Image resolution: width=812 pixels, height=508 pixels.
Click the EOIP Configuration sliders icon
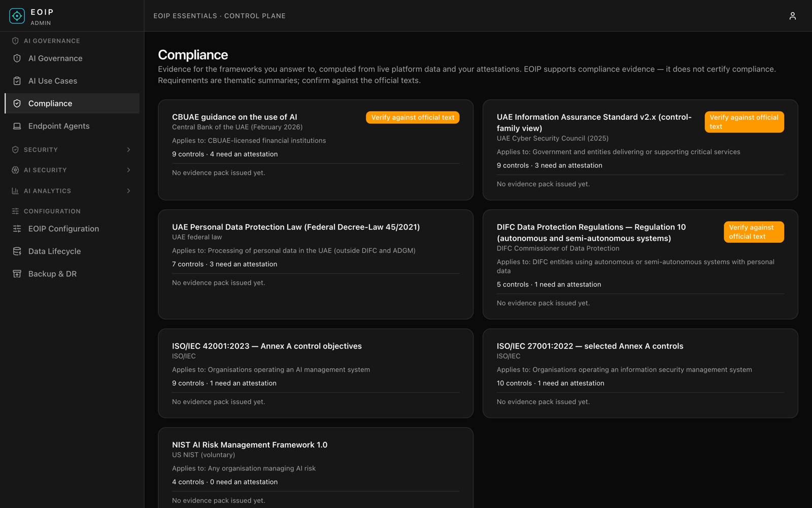pyautogui.click(x=17, y=229)
